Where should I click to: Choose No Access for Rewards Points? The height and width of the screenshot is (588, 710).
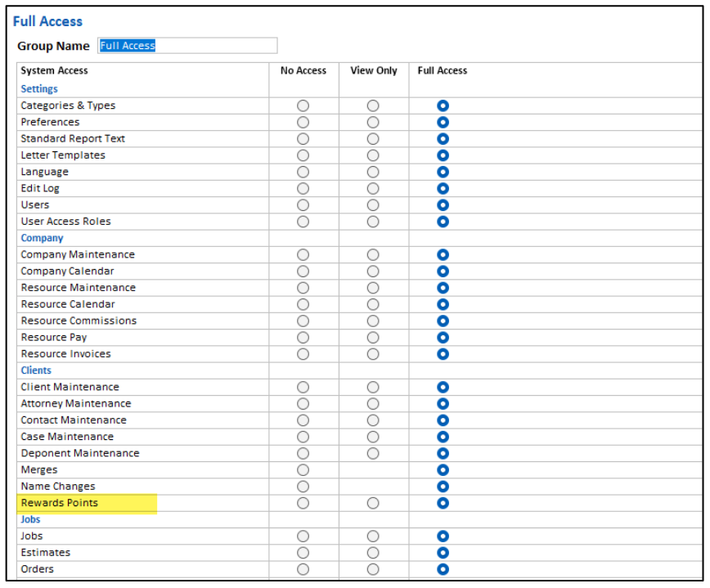(x=303, y=503)
